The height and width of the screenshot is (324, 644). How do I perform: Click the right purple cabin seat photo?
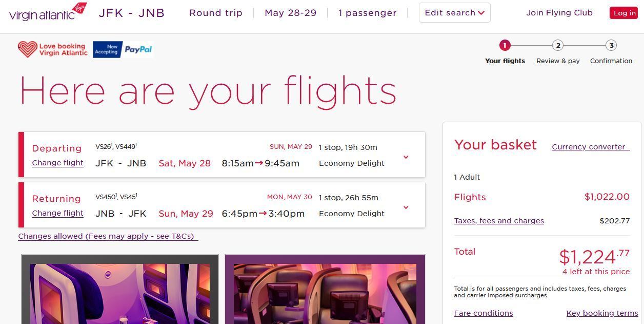click(x=325, y=289)
